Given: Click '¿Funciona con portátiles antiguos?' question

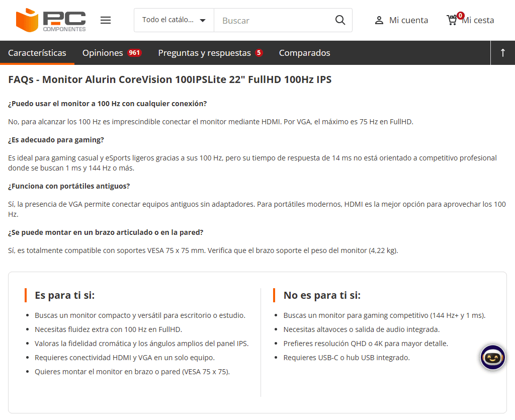Looking at the screenshot, I should (x=69, y=186).
